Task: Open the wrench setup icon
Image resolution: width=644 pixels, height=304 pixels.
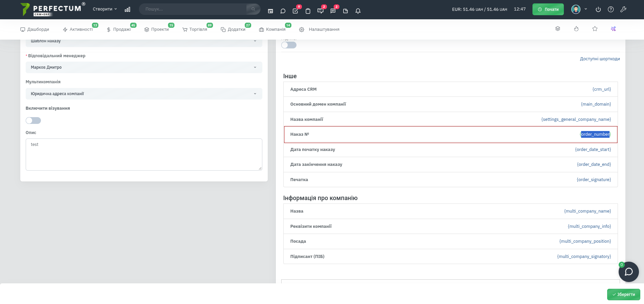Action: click(623, 9)
